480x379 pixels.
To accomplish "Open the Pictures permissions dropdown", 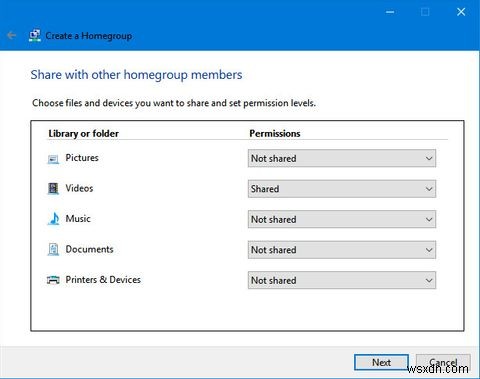I will [342, 158].
